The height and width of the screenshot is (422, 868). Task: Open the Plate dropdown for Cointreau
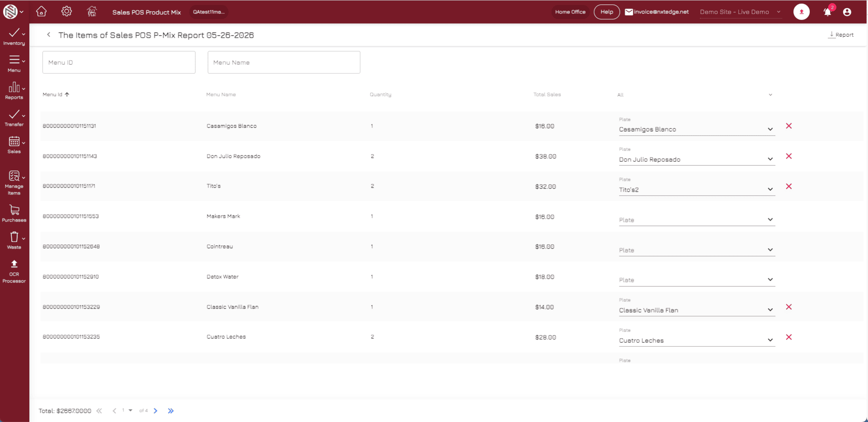[697, 250]
